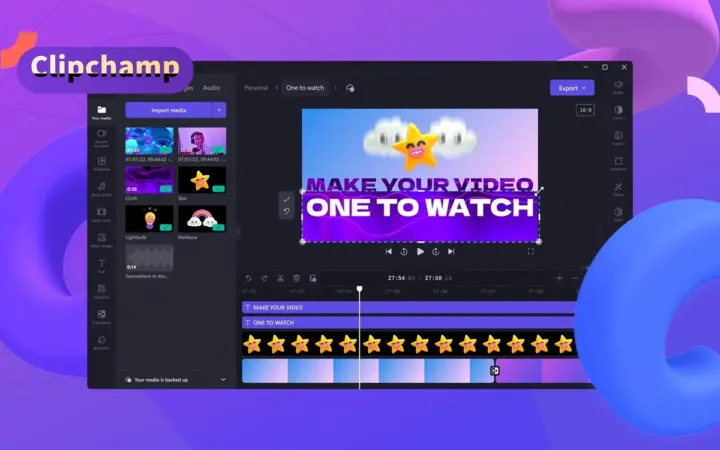Click the star sticker in preview canvas
The image size is (720, 450).
[x=416, y=147]
